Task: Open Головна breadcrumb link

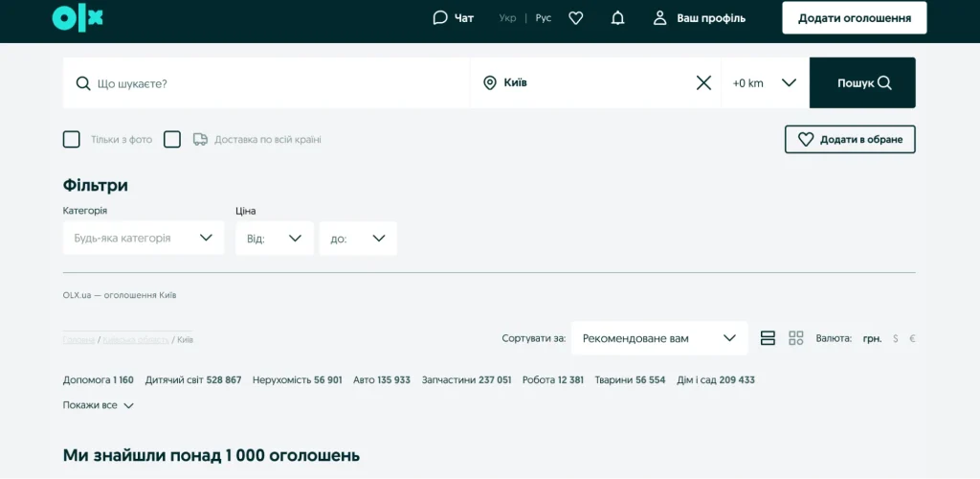Action: [79, 339]
